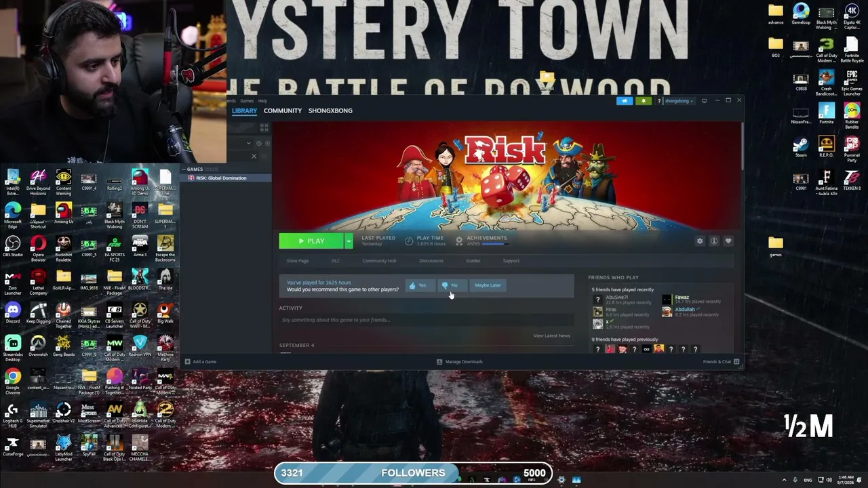Screen dimensions: 868x488
Task: Open the Games menu in Steam
Action: pos(247,101)
